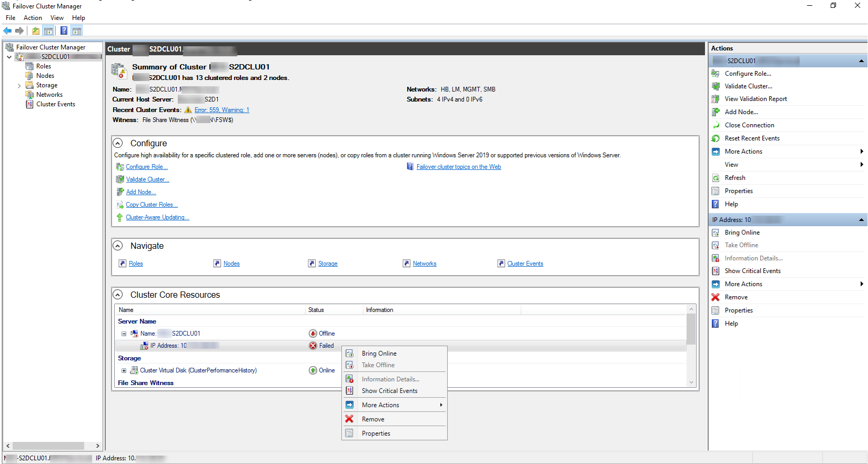Screen dimensions: 868x464
Task: Collapse the Navigate section
Action: tap(118, 246)
